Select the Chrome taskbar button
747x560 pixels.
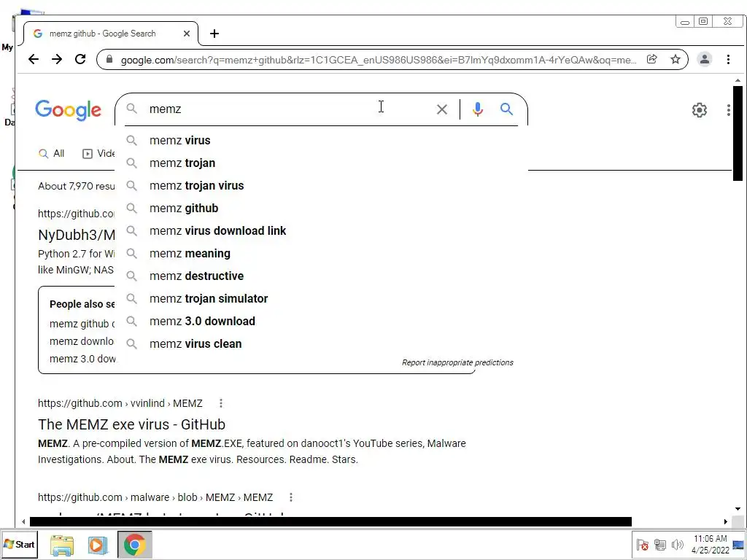tap(135, 545)
